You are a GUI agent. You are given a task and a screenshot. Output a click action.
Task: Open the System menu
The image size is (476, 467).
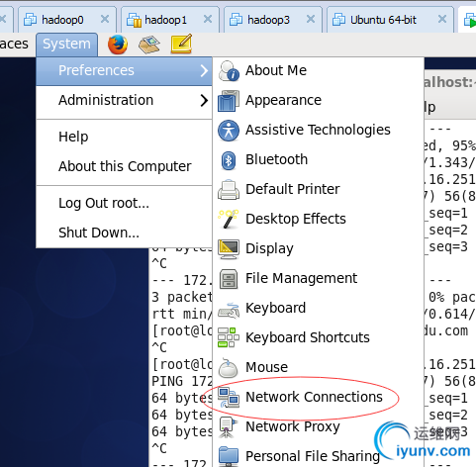(x=66, y=44)
